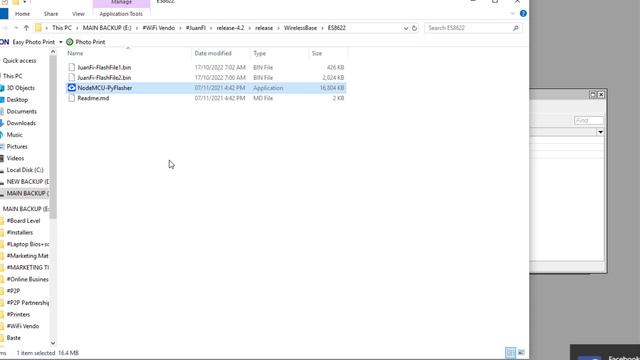Open Videos in navigation pane
Viewport: 640px width, 360px height.
coord(15,158)
